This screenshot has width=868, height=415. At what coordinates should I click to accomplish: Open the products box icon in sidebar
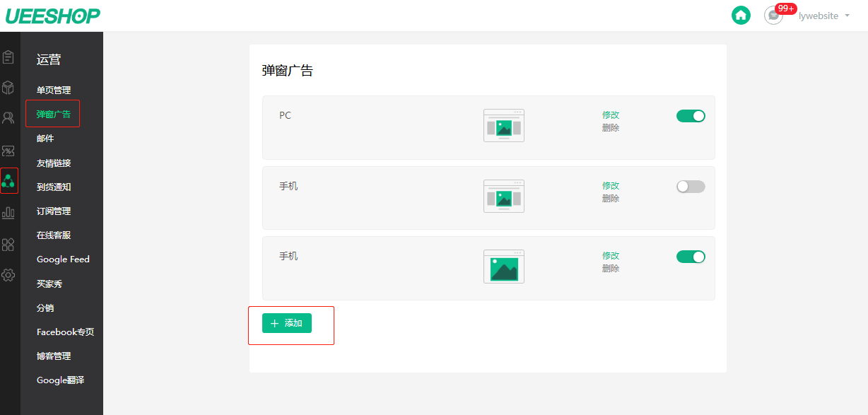click(8, 88)
